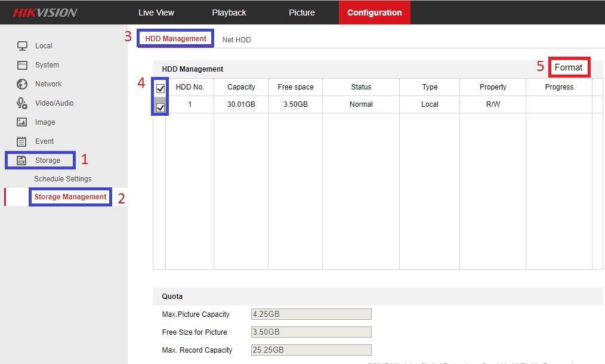Click the Capacity column header
Screen dimensions: 605x364
(241, 87)
